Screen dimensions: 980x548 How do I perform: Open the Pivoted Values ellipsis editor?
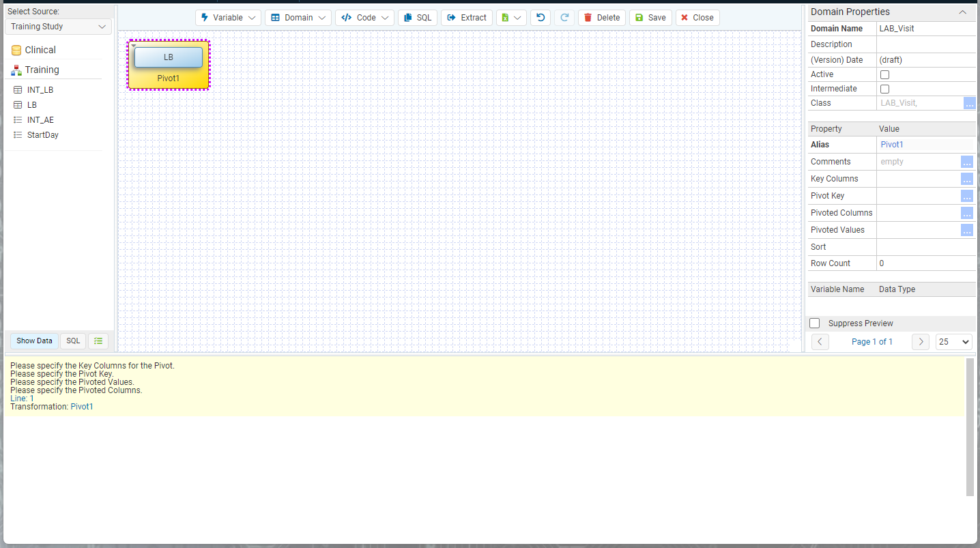tap(967, 230)
